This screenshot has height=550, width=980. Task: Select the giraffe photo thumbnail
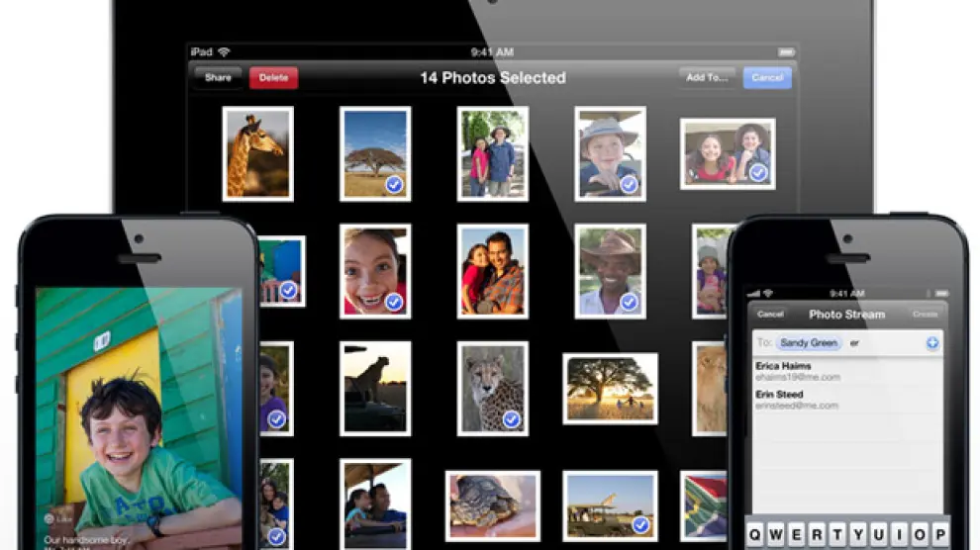point(257,153)
